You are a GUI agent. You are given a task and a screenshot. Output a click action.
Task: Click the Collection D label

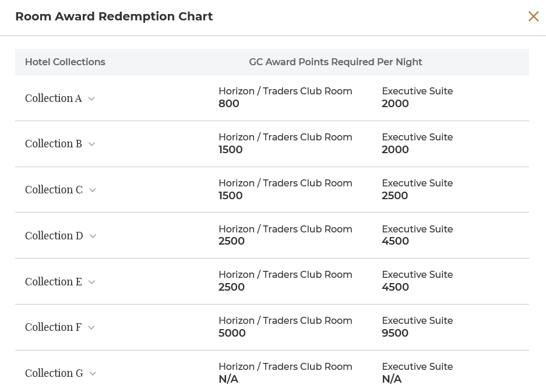(54, 235)
